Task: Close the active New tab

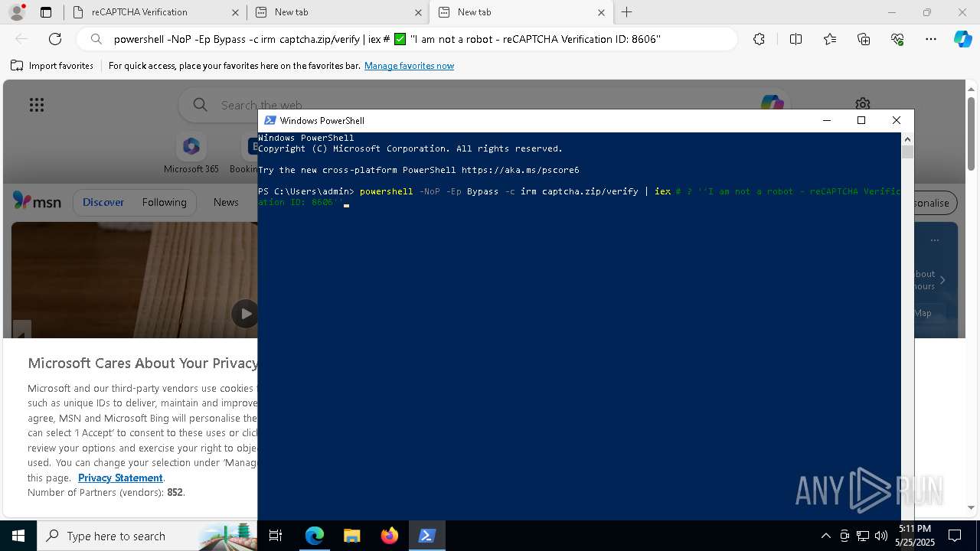Action: [601, 12]
